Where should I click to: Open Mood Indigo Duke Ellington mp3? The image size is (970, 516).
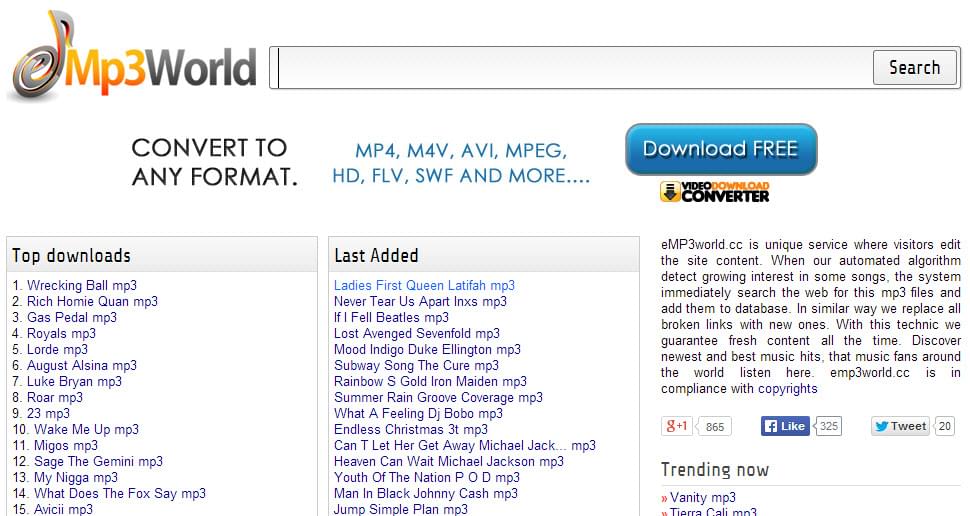point(427,350)
